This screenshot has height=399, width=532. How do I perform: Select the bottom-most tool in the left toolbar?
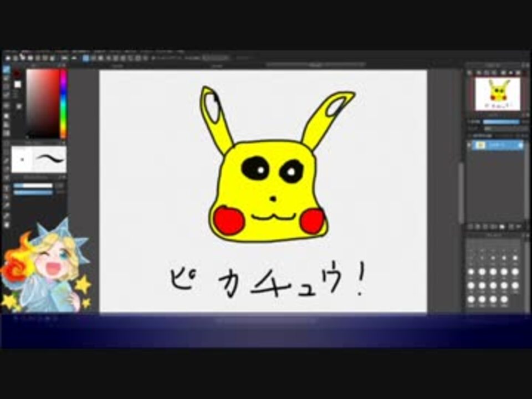[x=7, y=226]
